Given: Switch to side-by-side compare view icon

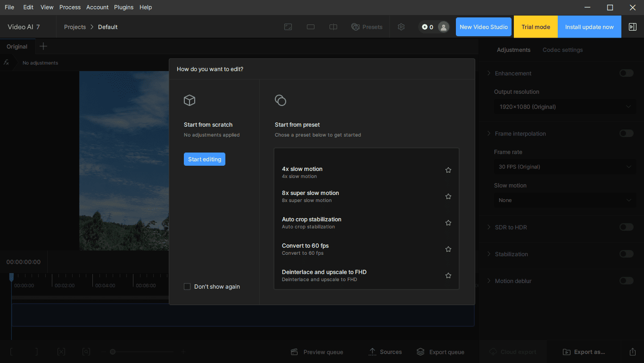Looking at the screenshot, I should (x=333, y=27).
